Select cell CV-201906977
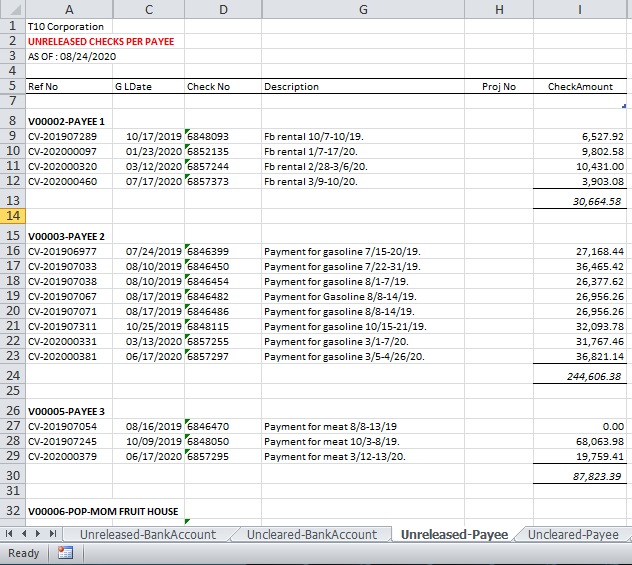The image size is (632, 565). (x=69, y=251)
